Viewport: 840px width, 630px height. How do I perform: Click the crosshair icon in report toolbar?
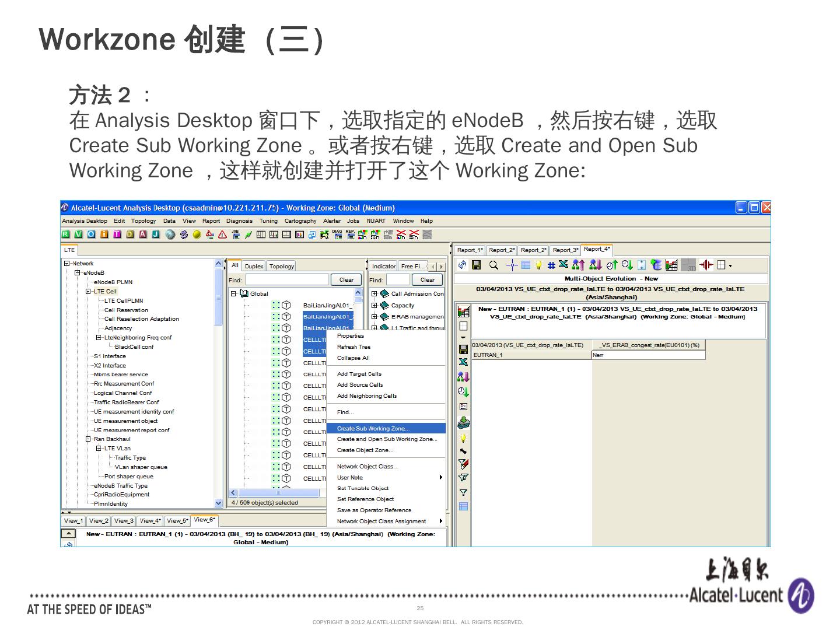(x=512, y=265)
